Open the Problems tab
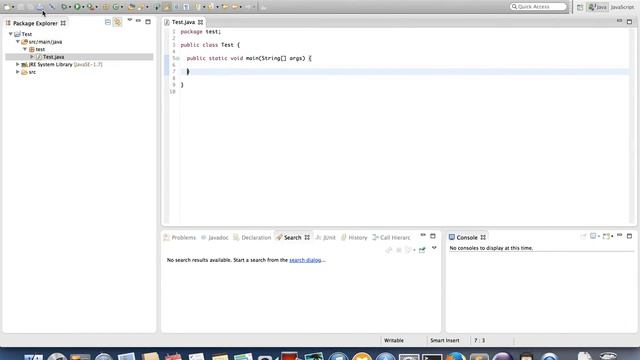The width and height of the screenshot is (640, 360). pos(180,238)
